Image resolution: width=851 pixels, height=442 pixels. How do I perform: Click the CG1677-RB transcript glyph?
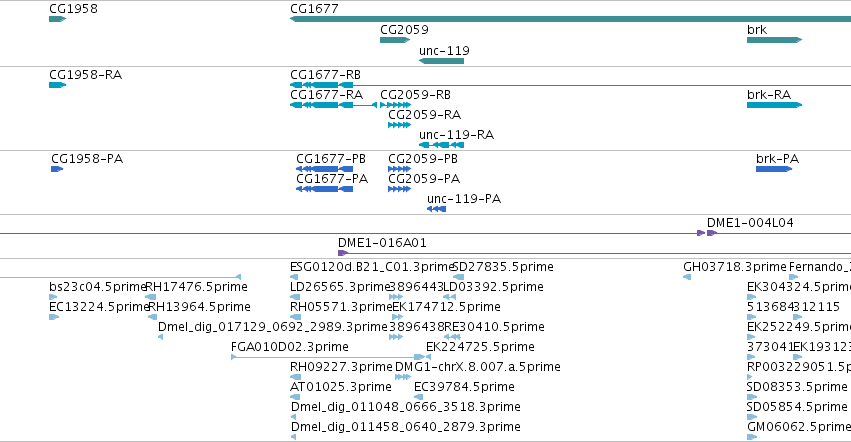[x=570, y=85]
